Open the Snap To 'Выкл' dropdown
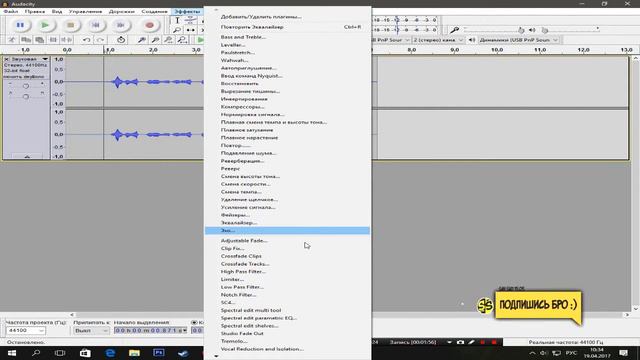Image resolution: width=640 pixels, height=360 pixels. (x=91, y=330)
